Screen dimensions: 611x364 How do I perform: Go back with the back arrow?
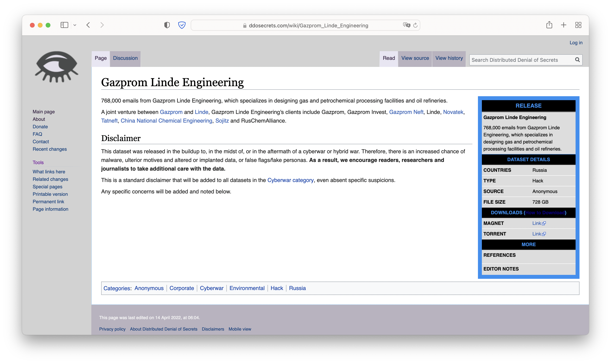(x=88, y=25)
